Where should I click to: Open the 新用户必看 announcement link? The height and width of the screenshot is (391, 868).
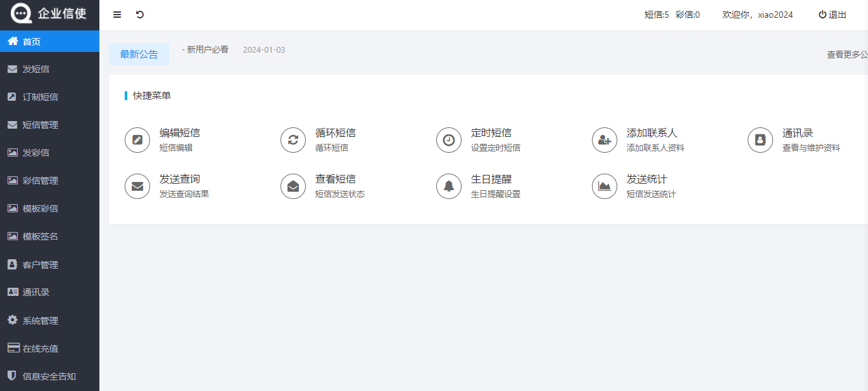click(206, 49)
